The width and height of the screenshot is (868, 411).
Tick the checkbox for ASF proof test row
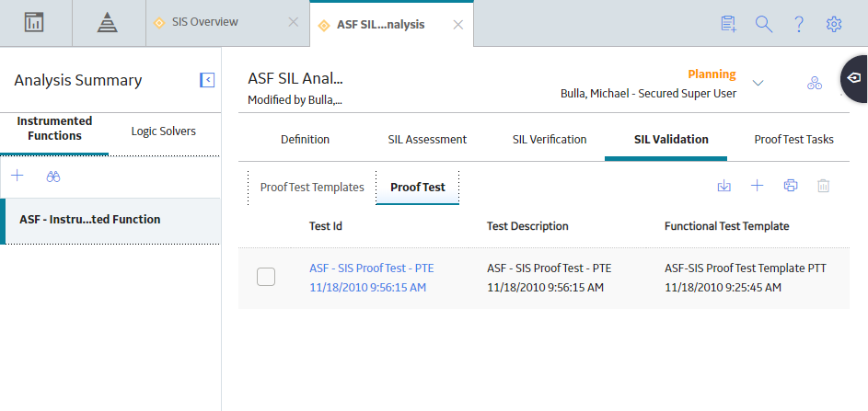point(266,277)
